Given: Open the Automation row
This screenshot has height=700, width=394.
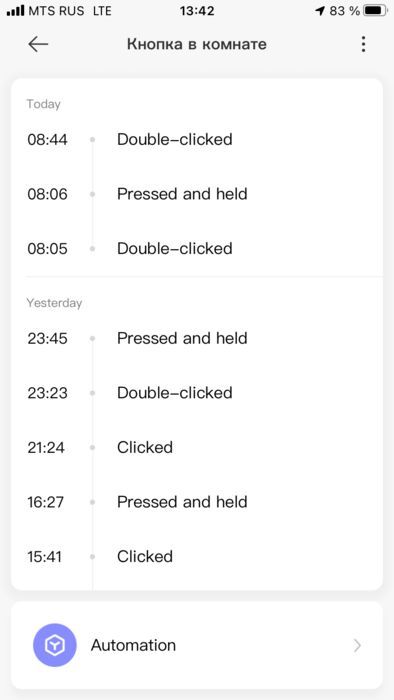Looking at the screenshot, I should pos(197,645).
